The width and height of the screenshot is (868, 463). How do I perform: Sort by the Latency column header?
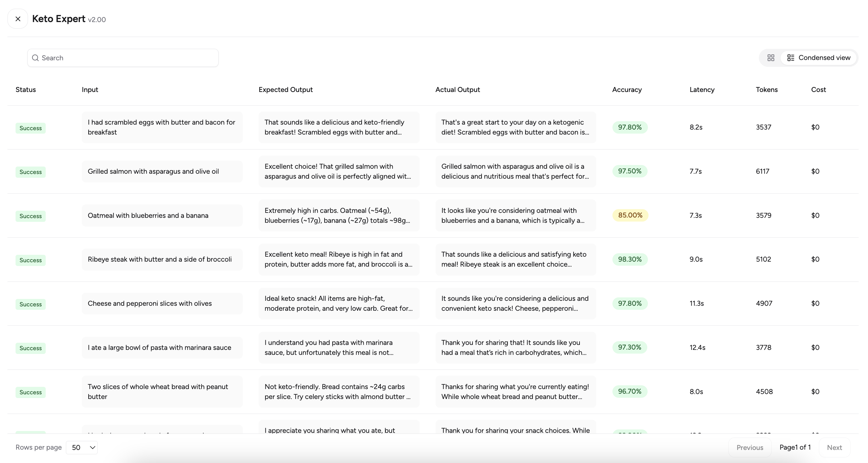702,89
